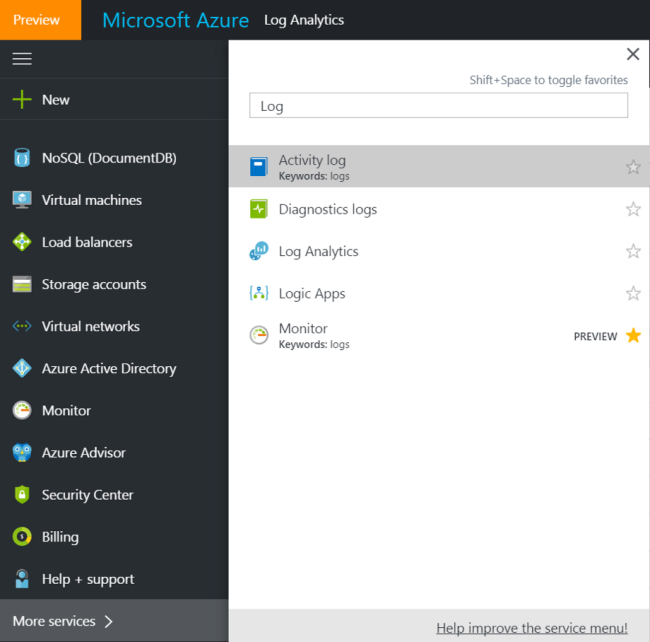This screenshot has height=642, width=650.
Task: Click the green plus New icon
Action: [22, 100]
